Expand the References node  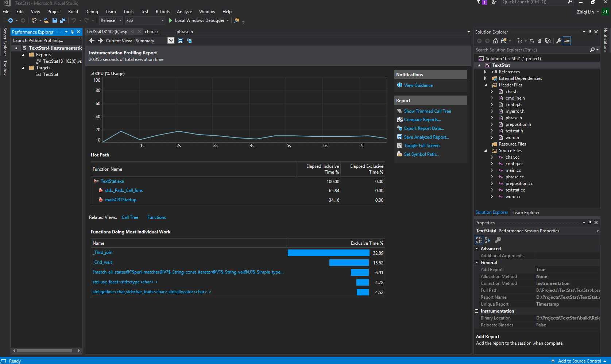485,72
